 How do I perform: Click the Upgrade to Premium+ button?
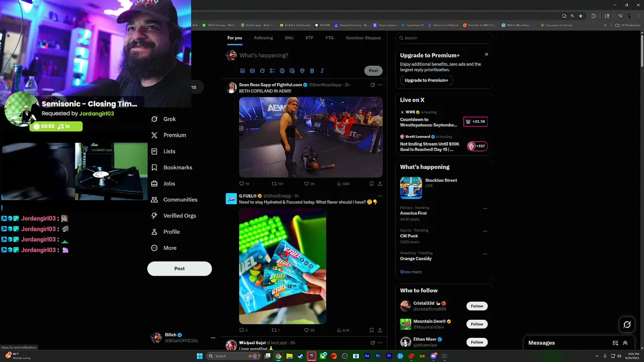coord(426,80)
